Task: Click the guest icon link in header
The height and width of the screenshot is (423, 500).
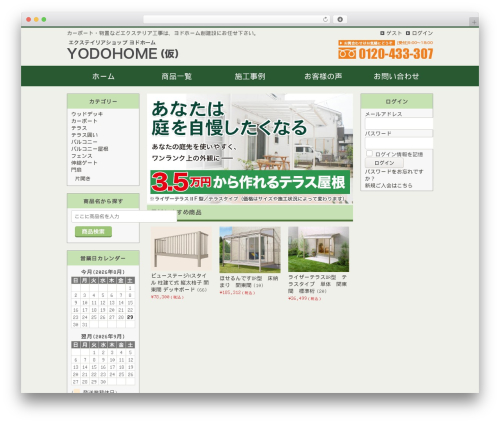Action: click(391, 33)
